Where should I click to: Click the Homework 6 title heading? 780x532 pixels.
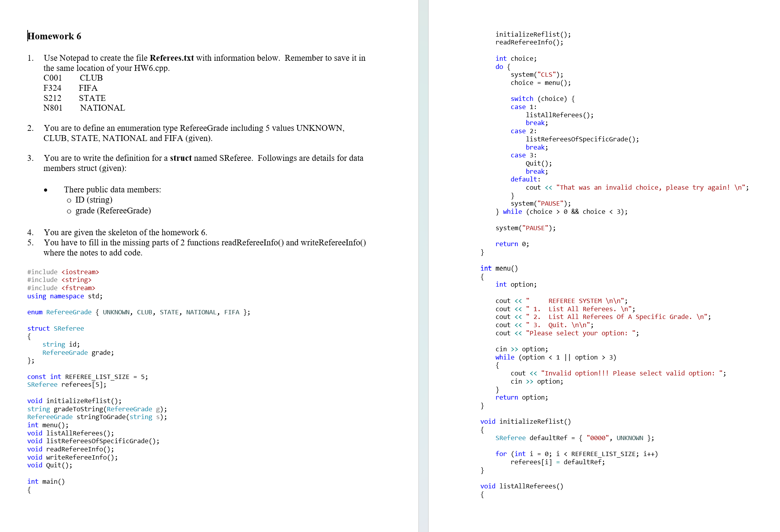[55, 36]
